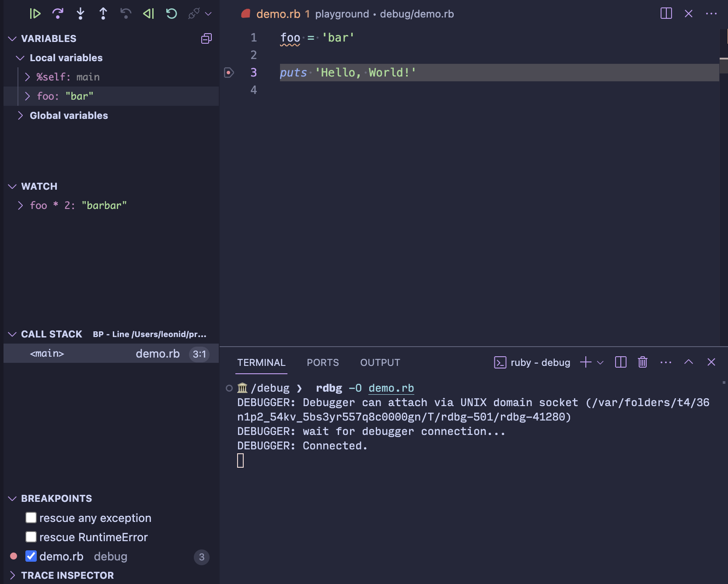The height and width of the screenshot is (584, 728).
Task: Select the <main> call stack frame
Action: coord(111,353)
